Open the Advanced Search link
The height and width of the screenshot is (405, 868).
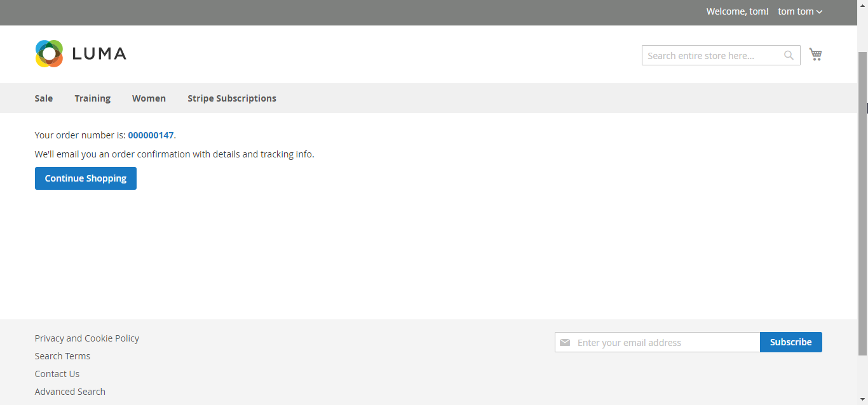[70, 392]
